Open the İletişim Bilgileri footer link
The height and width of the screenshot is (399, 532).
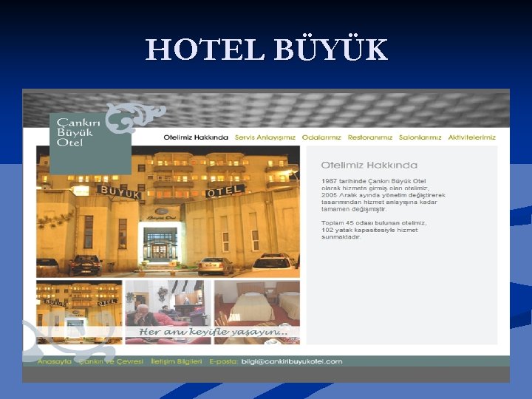point(177,361)
